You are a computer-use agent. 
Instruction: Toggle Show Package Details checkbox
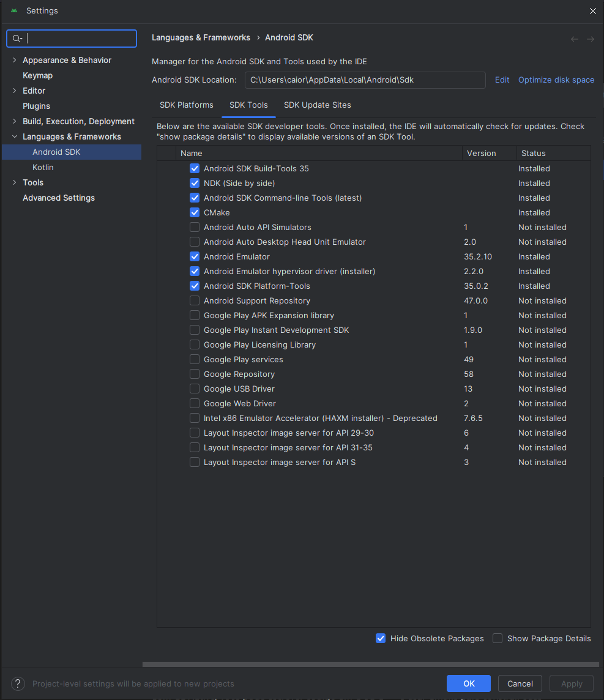point(498,638)
